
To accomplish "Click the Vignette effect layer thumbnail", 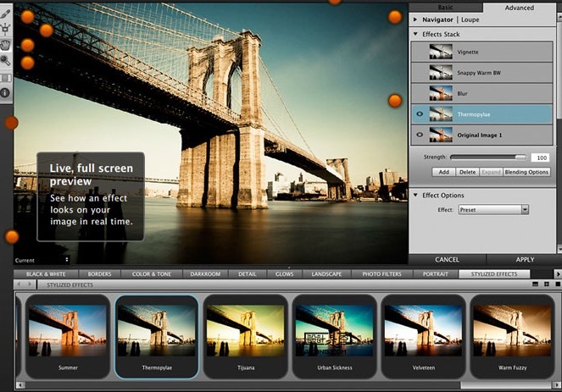I will [x=440, y=52].
